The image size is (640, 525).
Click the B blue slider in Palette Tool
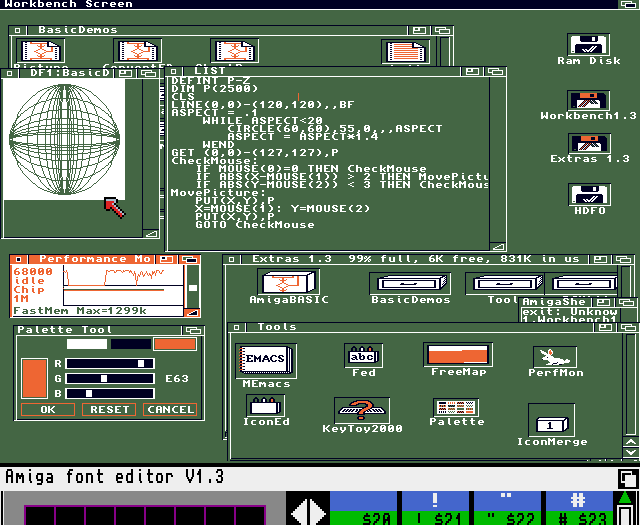tap(110, 394)
